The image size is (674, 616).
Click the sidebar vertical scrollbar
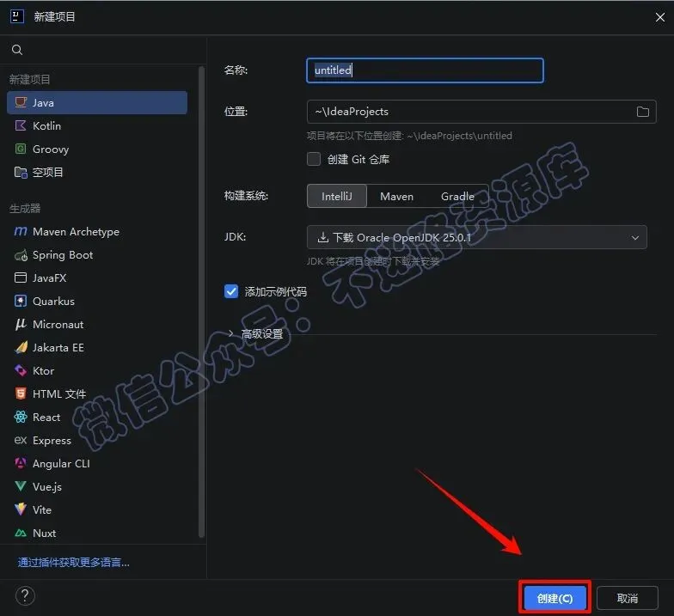tap(201, 302)
